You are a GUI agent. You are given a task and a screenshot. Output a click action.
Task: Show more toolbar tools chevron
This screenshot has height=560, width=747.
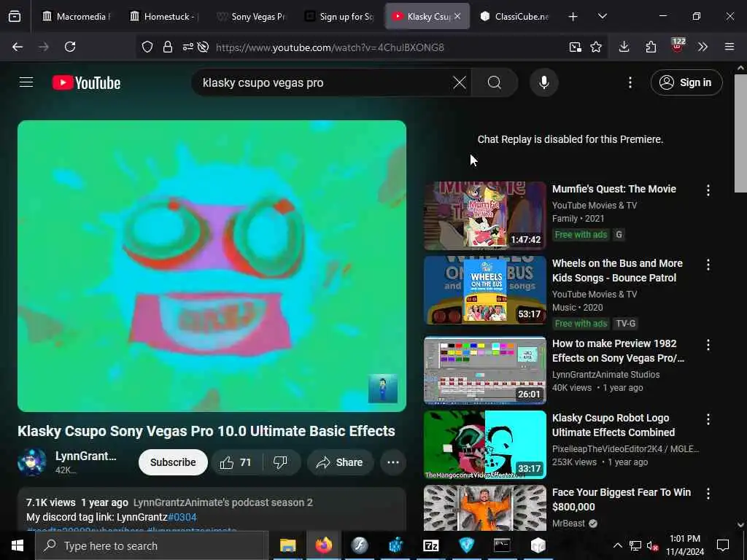(703, 47)
